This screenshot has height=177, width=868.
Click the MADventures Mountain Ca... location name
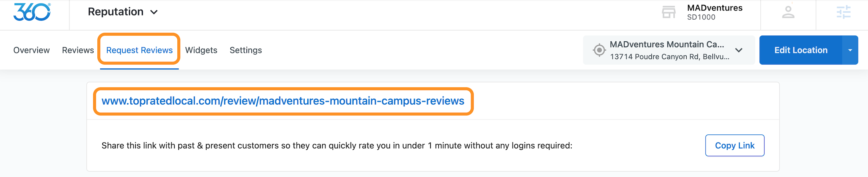click(667, 44)
